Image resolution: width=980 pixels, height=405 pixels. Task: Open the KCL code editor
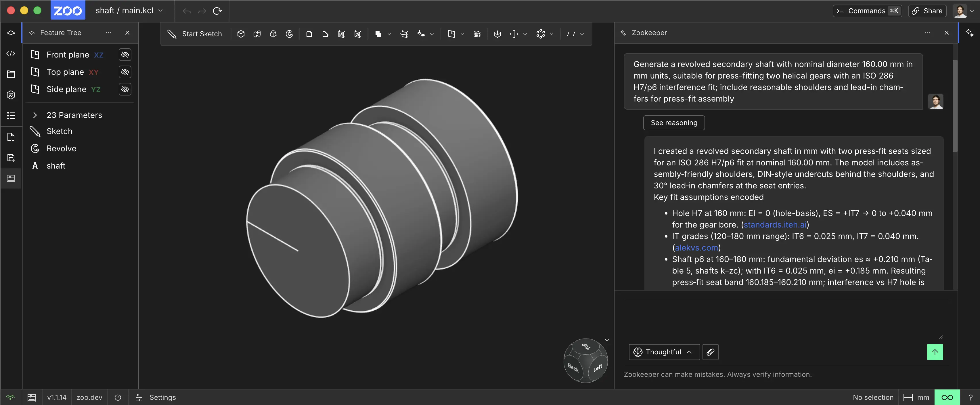[x=11, y=53]
